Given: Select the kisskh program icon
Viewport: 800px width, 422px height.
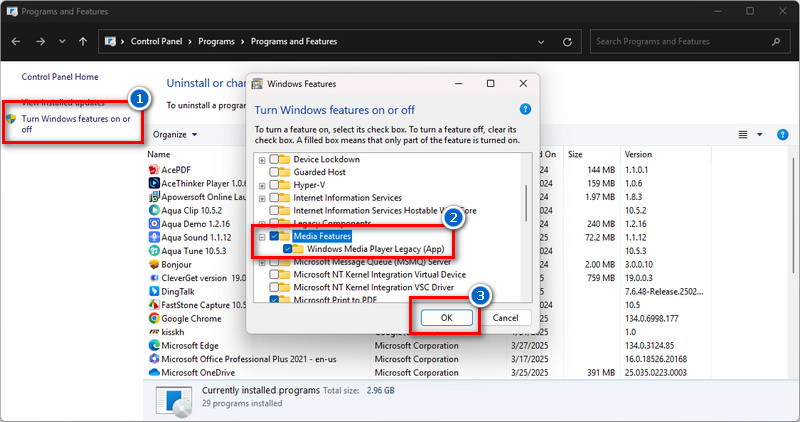Looking at the screenshot, I should [x=154, y=332].
